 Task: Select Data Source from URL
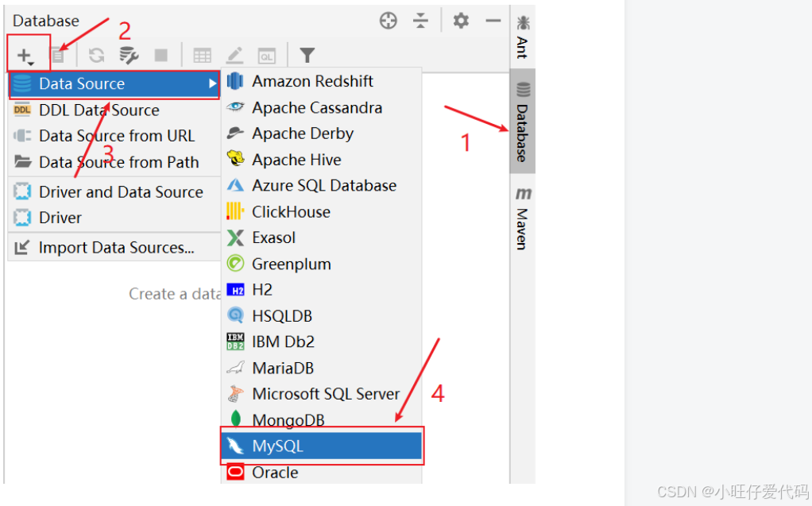coord(114,136)
